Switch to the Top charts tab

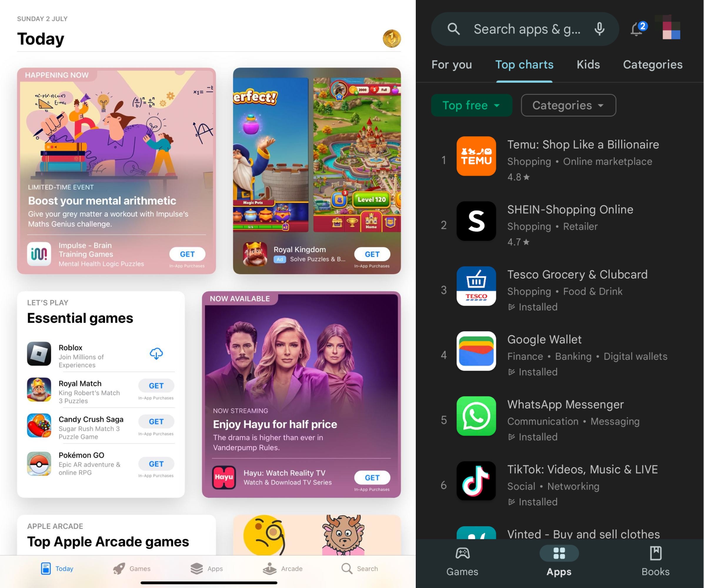[x=524, y=64]
